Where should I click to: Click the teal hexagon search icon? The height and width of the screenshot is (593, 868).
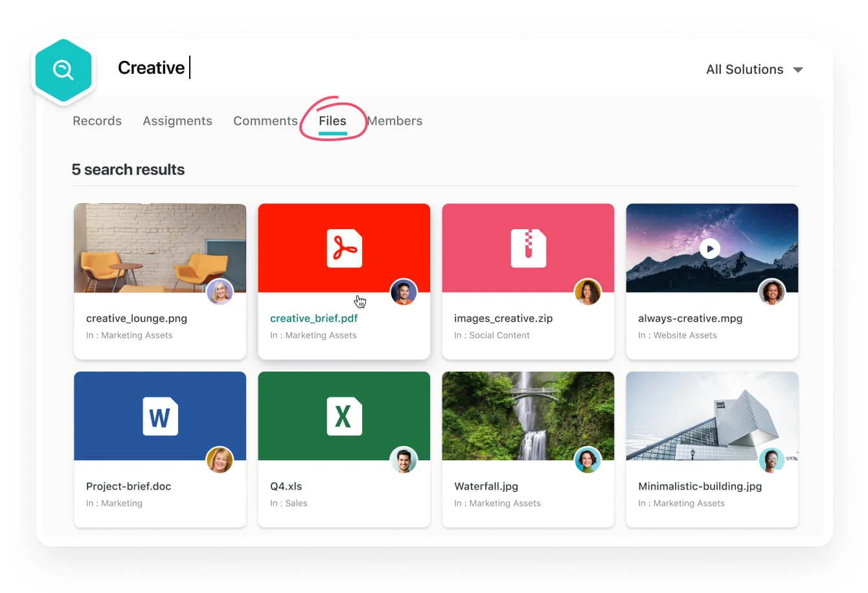tap(63, 70)
